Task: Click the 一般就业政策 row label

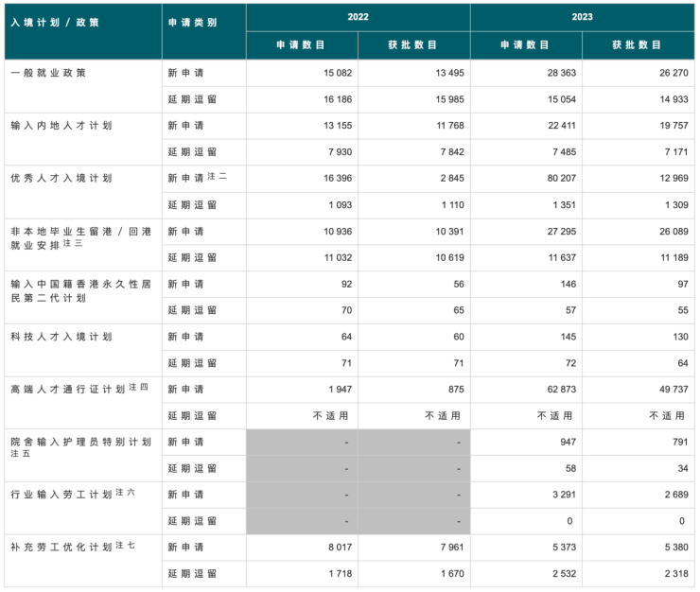Action: (47, 73)
